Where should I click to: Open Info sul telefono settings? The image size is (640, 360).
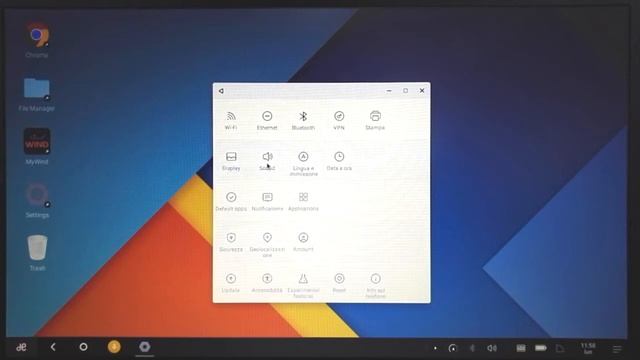click(375, 285)
